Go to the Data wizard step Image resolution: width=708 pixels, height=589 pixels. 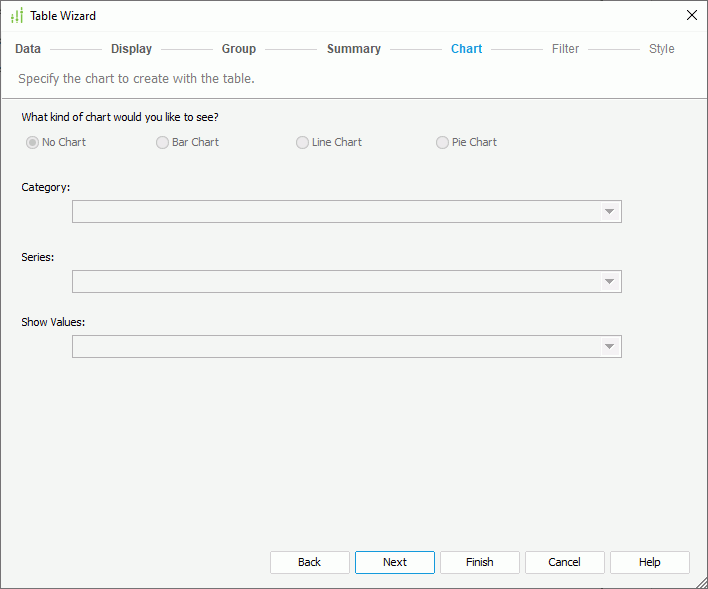pos(28,49)
